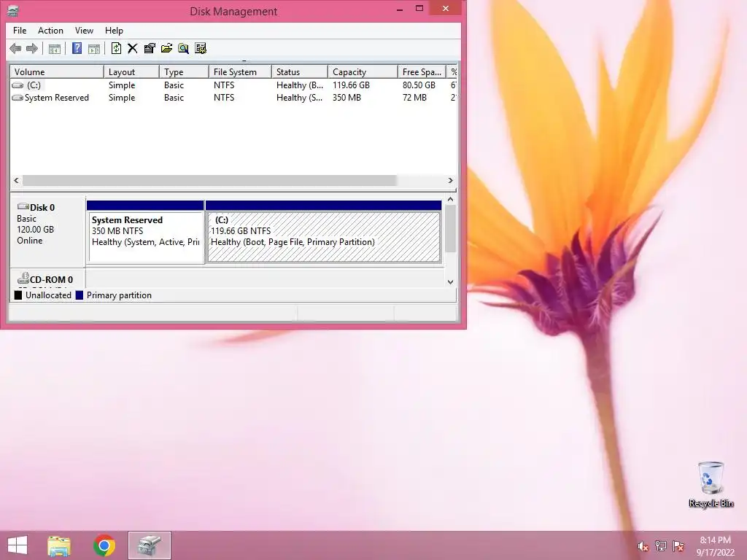Sort by the Type column header
Image resolution: width=747 pixels, height=560 pixels.
click(185, 72)
